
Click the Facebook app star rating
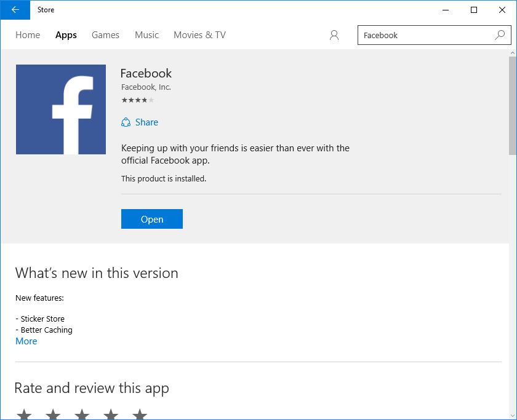pyautogui.click(x=137, y=100)
